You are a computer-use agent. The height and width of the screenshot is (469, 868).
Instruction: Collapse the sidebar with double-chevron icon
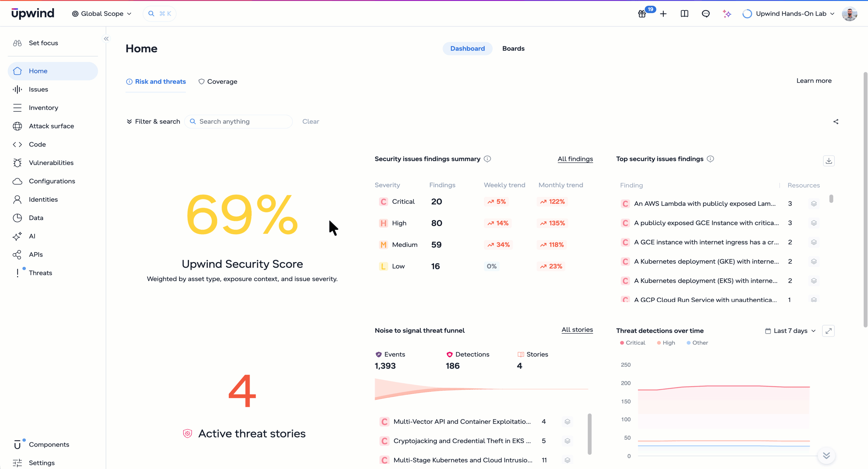[107, 39]
